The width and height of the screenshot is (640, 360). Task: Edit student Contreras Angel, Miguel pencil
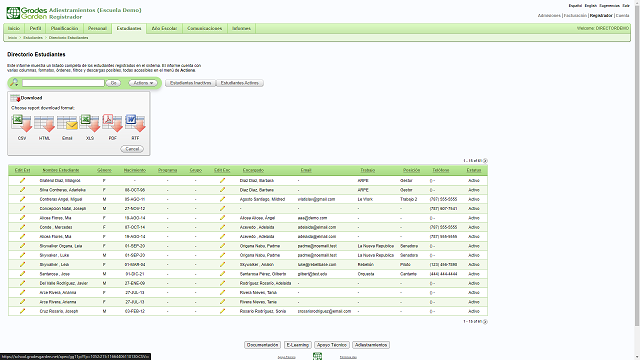point(22,199)
